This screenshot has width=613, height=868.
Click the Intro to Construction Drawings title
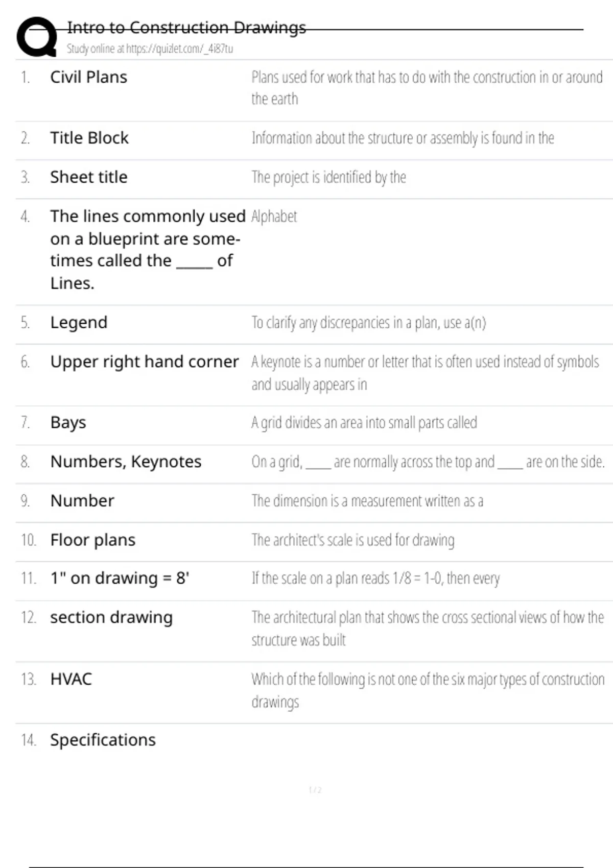(186, 27)
